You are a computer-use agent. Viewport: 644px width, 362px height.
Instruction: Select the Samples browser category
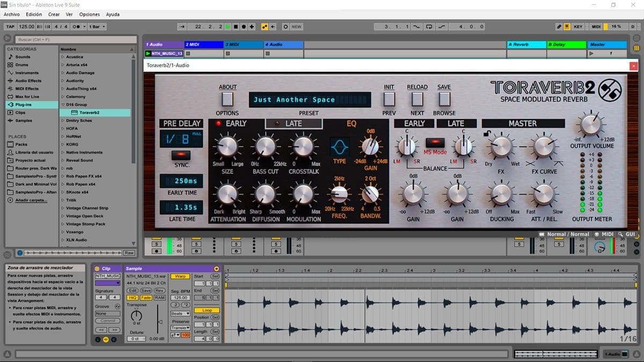click(x=24, y=121)
